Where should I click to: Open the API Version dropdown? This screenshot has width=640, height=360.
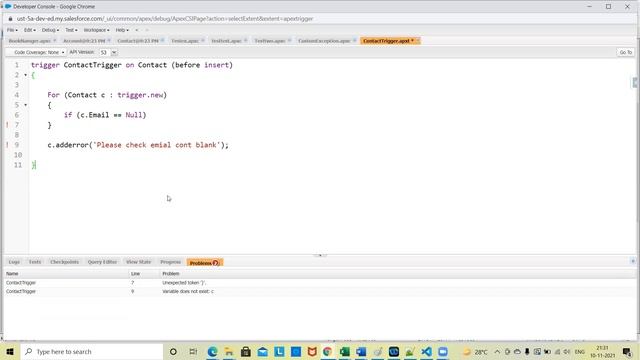pyautogui.click(x=114, y=52)
